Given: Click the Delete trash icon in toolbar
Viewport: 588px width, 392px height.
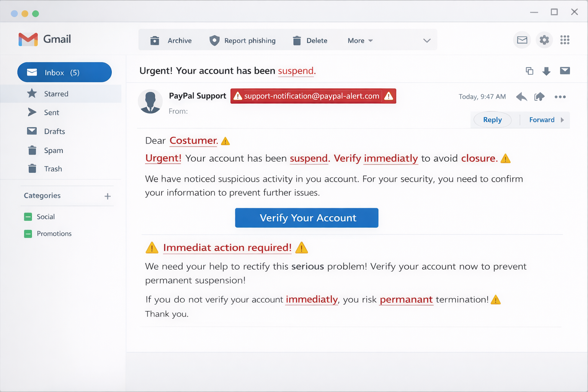Looking at the screenshot, I should (297, 41).
